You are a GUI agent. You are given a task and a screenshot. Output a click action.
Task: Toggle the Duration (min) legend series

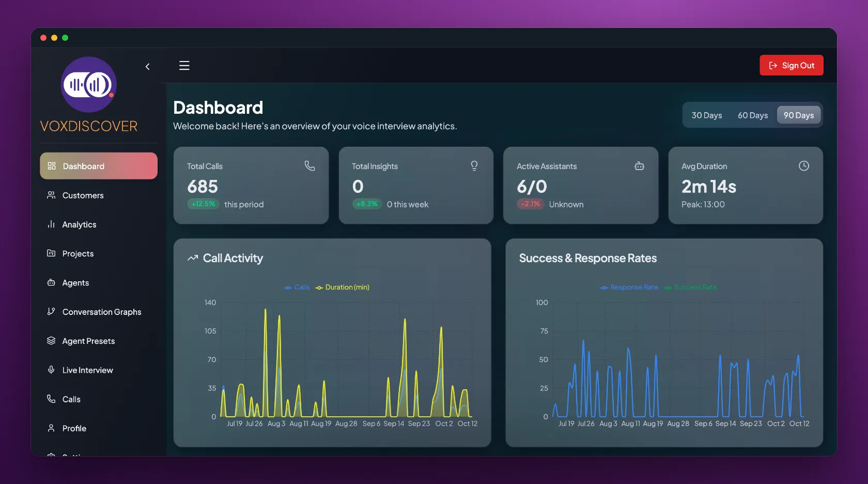click(x=343, y=288)
